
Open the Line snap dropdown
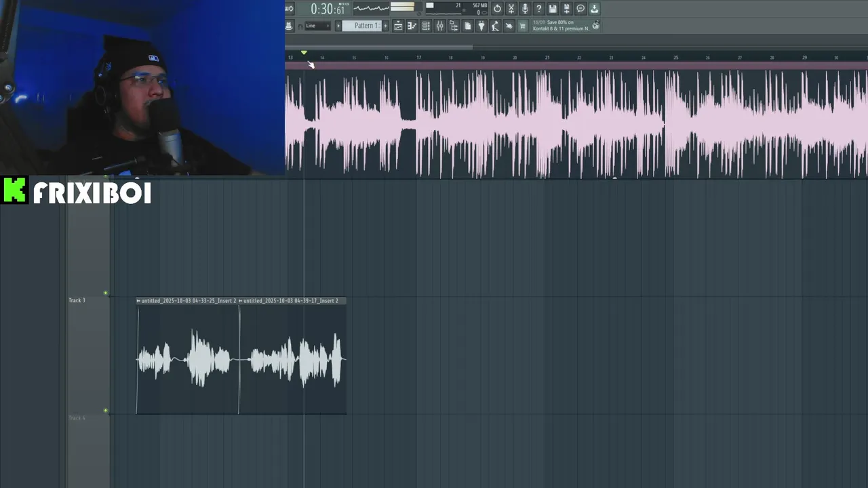(317, 26)
